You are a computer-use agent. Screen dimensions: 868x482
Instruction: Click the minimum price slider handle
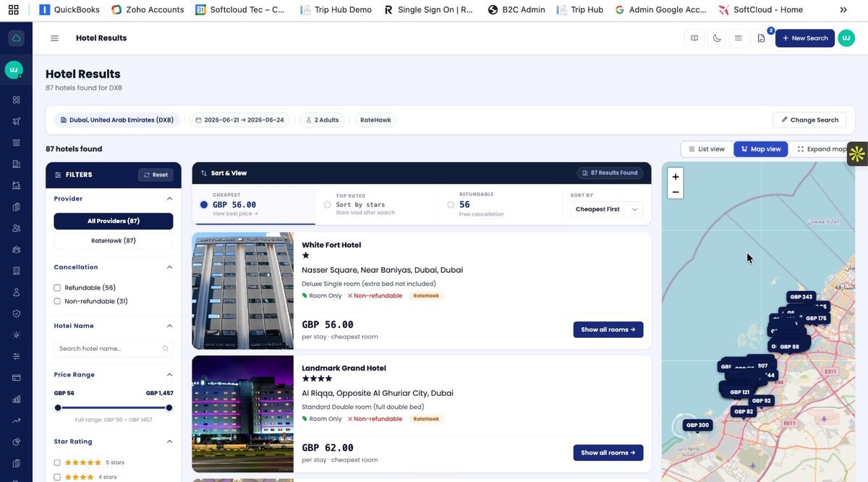point(58,408)
